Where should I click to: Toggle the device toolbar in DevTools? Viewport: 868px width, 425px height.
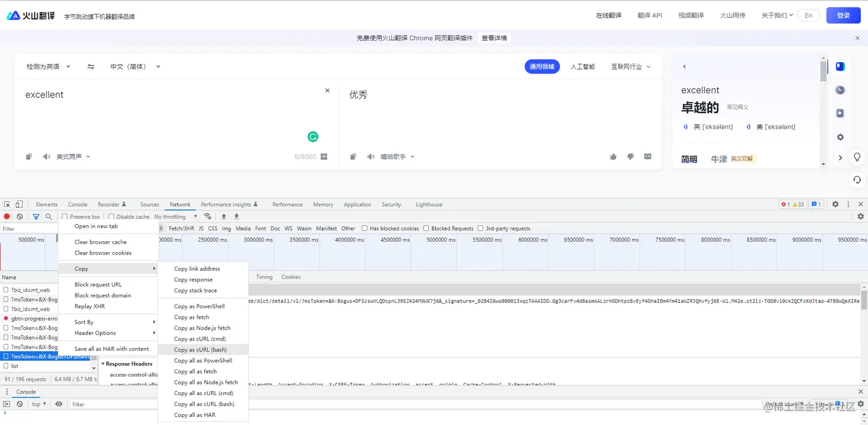19,204
